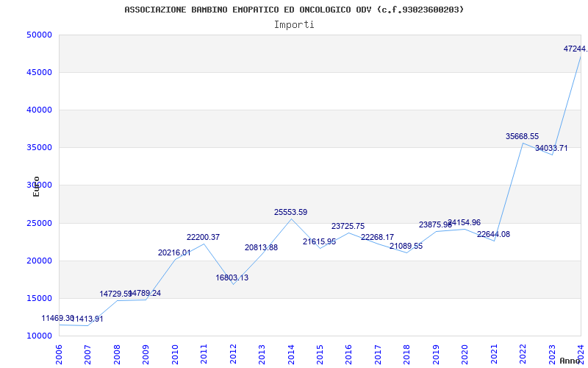Click the 2006 x-axis year label
The width and height of the screenshot is (588, 368).
[59, 355]
